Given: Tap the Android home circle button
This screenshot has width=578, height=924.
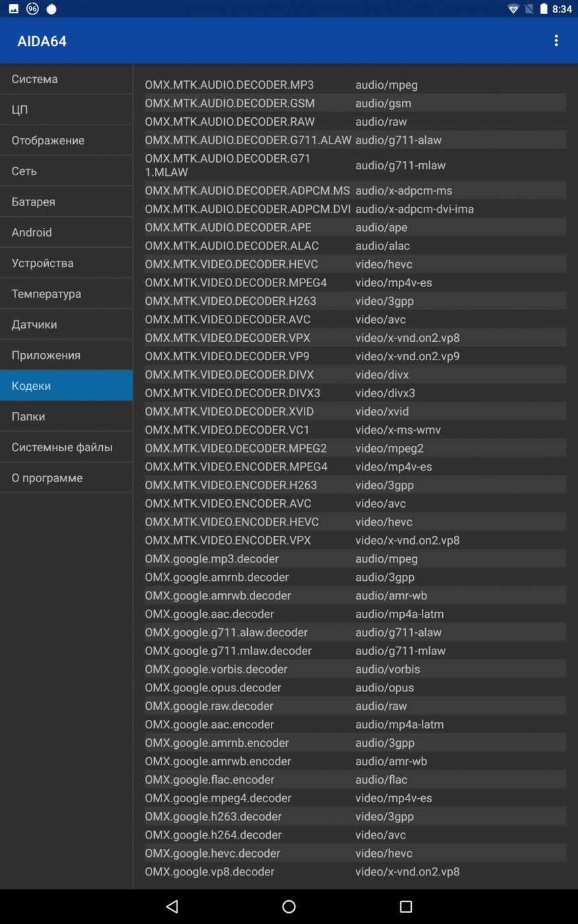Looking at the screenshot, I should point(289,907).
